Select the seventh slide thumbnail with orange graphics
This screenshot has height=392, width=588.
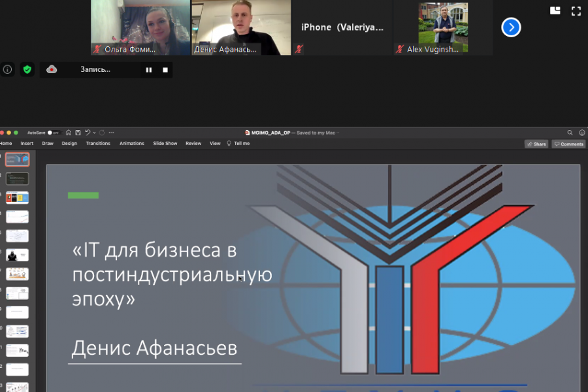[17, 274]
